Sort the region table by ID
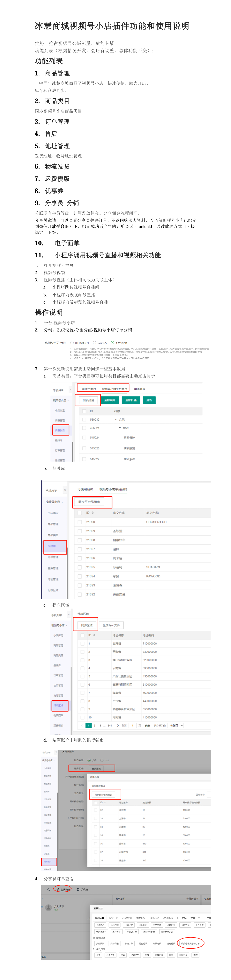Image resolution: width=231 pixels, height=980 pixels. tap(94, 635)
